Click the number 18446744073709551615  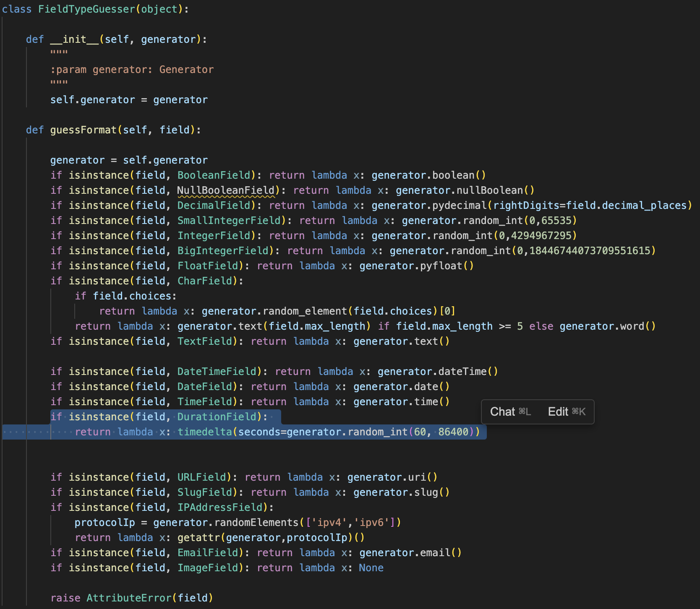coord(590,251)
